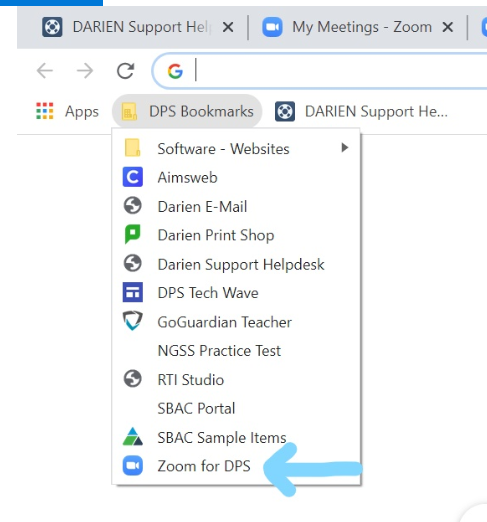Screen dimensions: 487x522
Task: Open the Apps grid shortcut
Action: click(67, 111)
